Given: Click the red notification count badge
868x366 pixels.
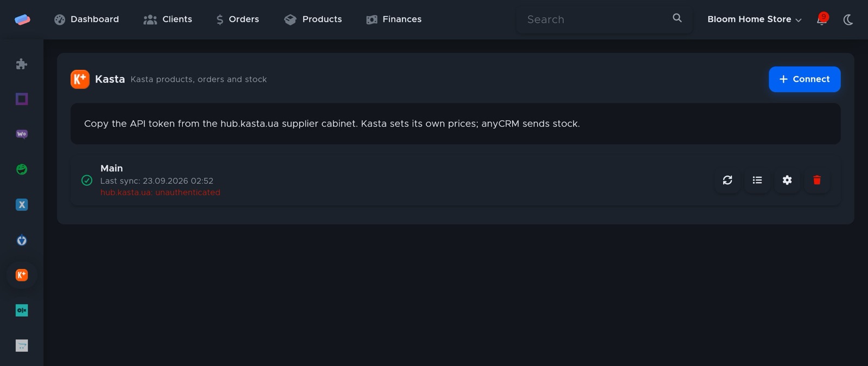Looking at the screenshot, I should click(824, 17).
